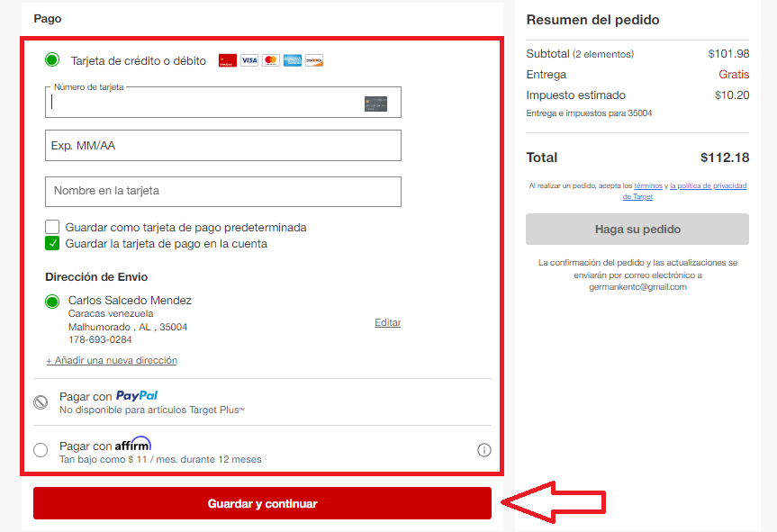This screenshot has width=777, height=532.
Task: Click the Pago section heading
Action: [x=48, y=19]
